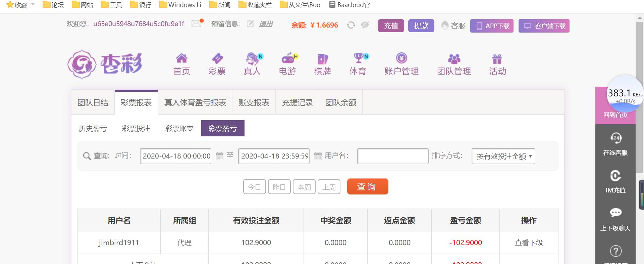Open the end date calendar picker
644x264 pixels.
318,156
